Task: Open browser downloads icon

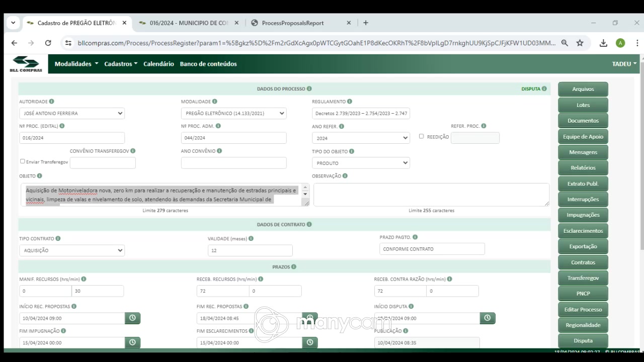Action: tap(603, 43)
